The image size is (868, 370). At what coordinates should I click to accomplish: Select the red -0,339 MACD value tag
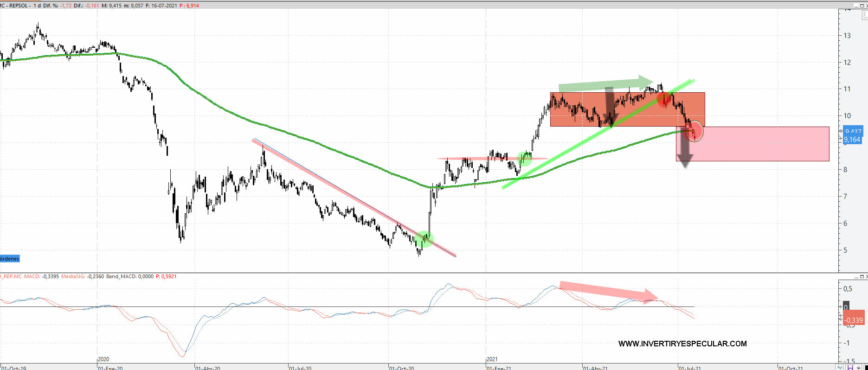coord(853,320)
